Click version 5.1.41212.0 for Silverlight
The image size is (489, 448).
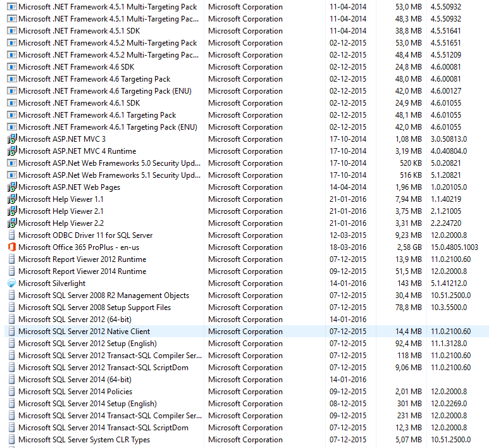[449, 283]
